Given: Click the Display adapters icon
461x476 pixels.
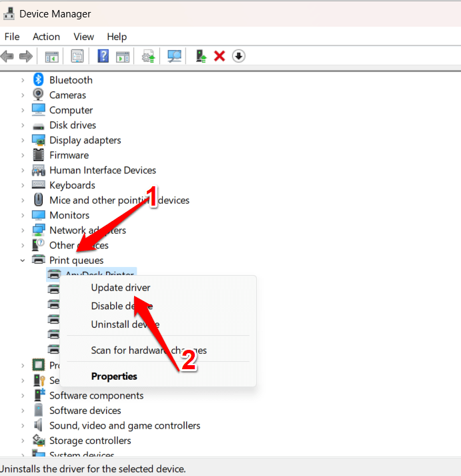Looking at the screenshot, I should pos(39,140).
